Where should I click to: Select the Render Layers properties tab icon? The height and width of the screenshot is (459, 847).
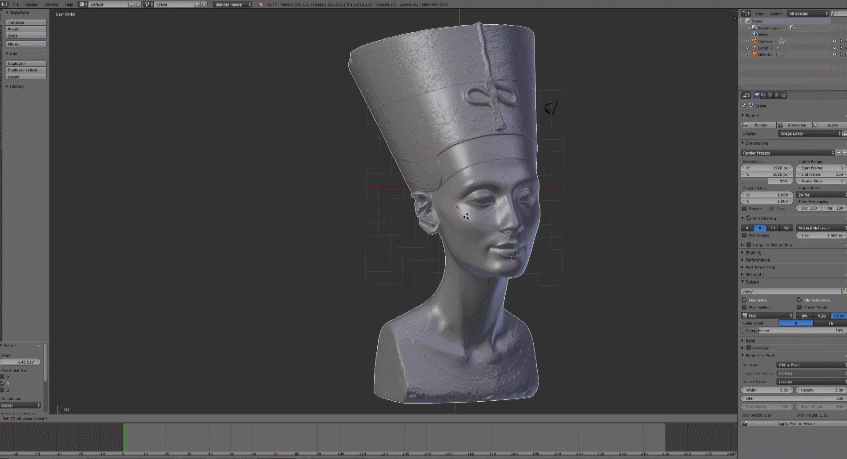[763, 96]
